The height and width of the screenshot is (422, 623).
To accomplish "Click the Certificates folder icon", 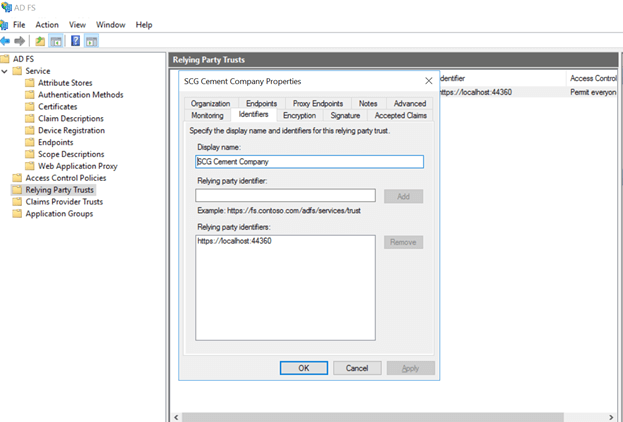I will click(30, 107).
